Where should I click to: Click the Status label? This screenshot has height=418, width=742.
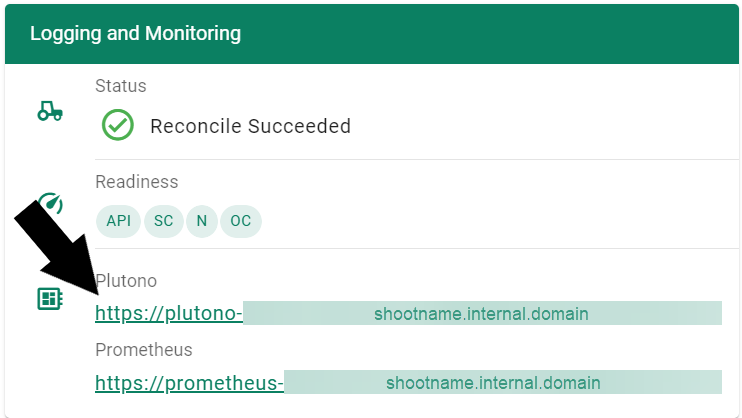tap(120, 86)
